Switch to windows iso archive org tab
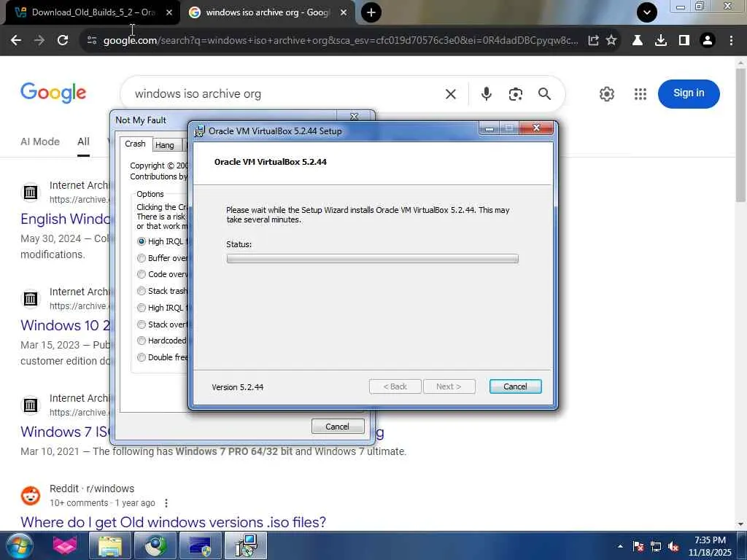 pos(267,12)
